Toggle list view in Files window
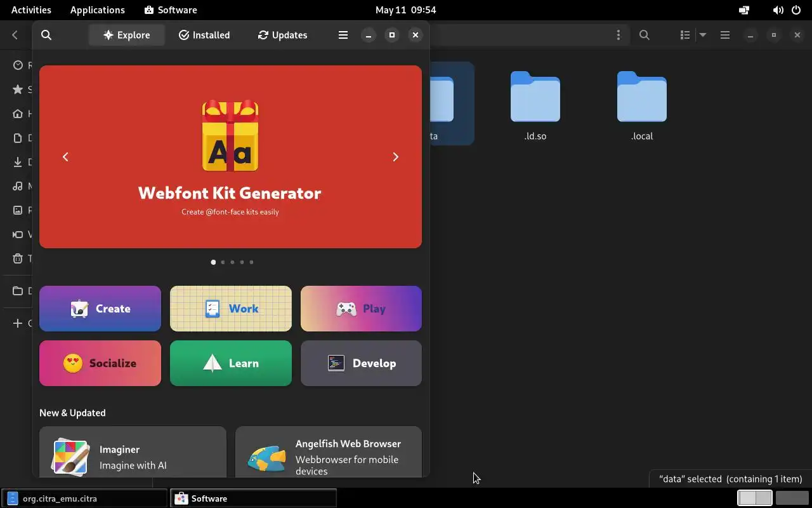The width and height of the screenshot is (812, 508). 685,35
